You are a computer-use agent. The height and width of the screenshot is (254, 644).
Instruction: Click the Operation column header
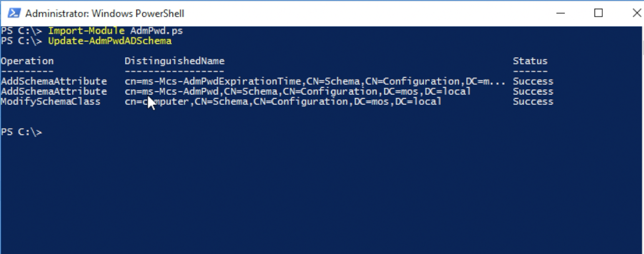point(27,61)
